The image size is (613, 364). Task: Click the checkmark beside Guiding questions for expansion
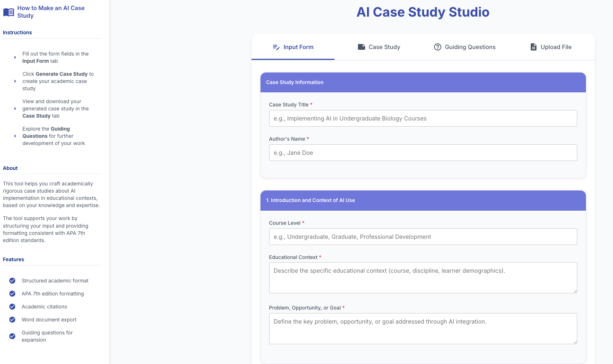(12, 336)
